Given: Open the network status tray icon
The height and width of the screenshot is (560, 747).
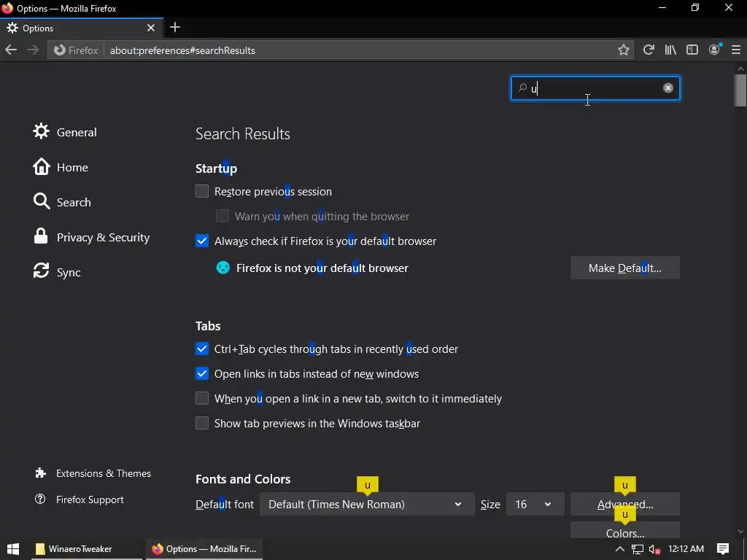Looking at the screenshot, I should point(638,549).
